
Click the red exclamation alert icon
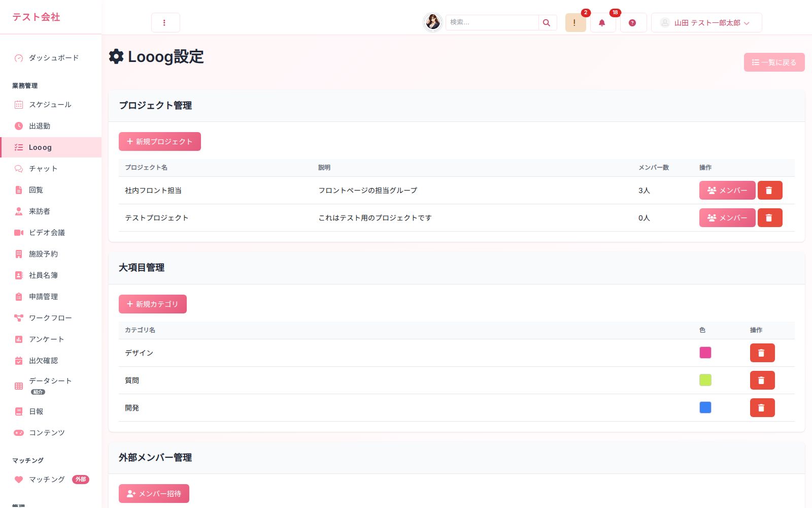576,23
